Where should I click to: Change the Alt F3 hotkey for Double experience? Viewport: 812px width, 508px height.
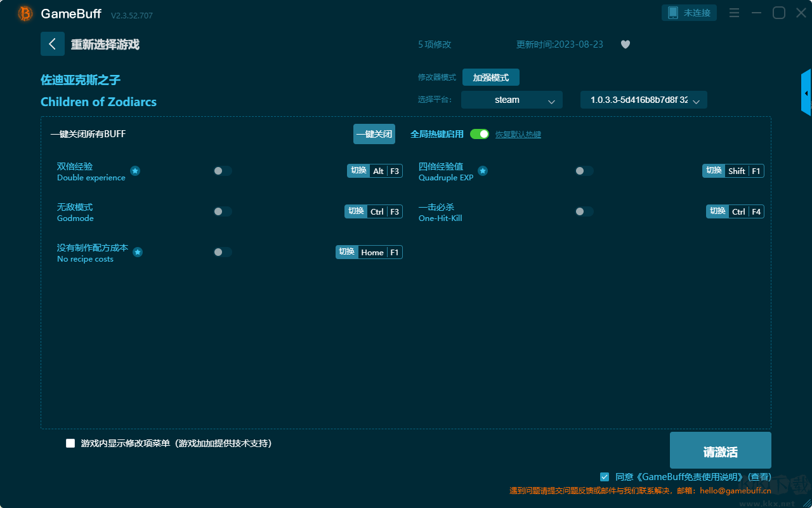tap(375, 171)
